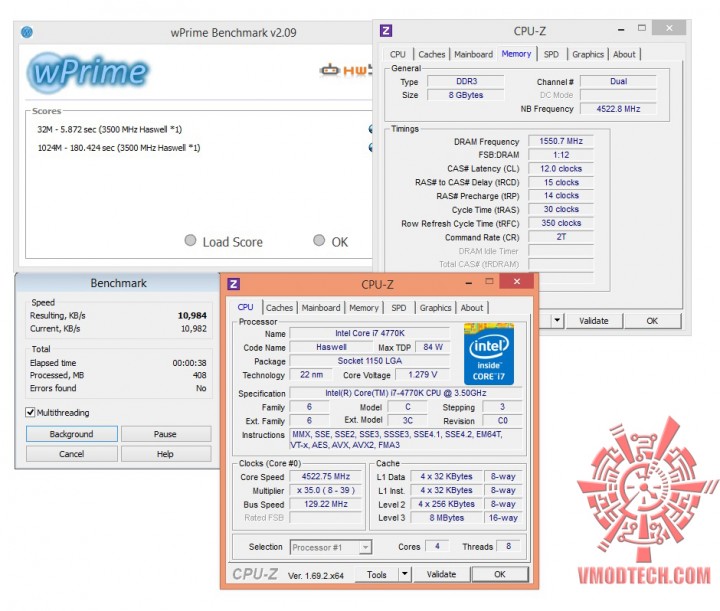Click the HWBot robot logo in wPrime

coord(345,70)
